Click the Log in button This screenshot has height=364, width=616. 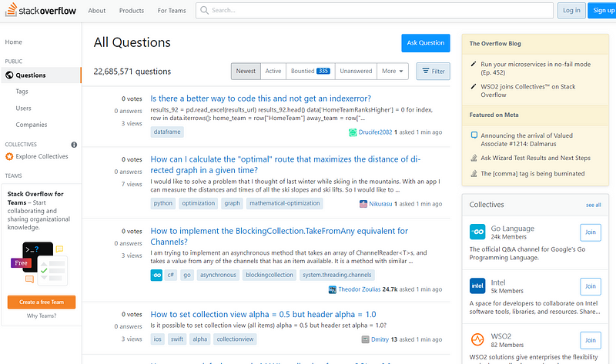tap(571, 10)
